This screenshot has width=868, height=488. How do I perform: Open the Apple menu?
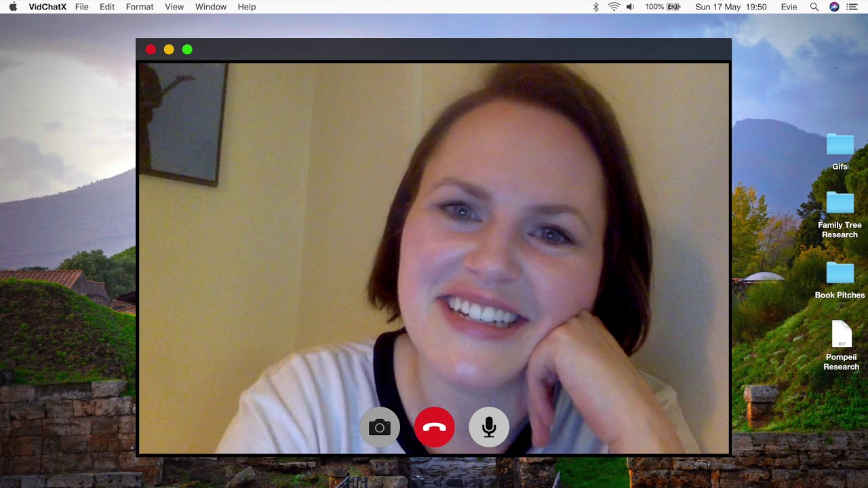click(13, 7)
